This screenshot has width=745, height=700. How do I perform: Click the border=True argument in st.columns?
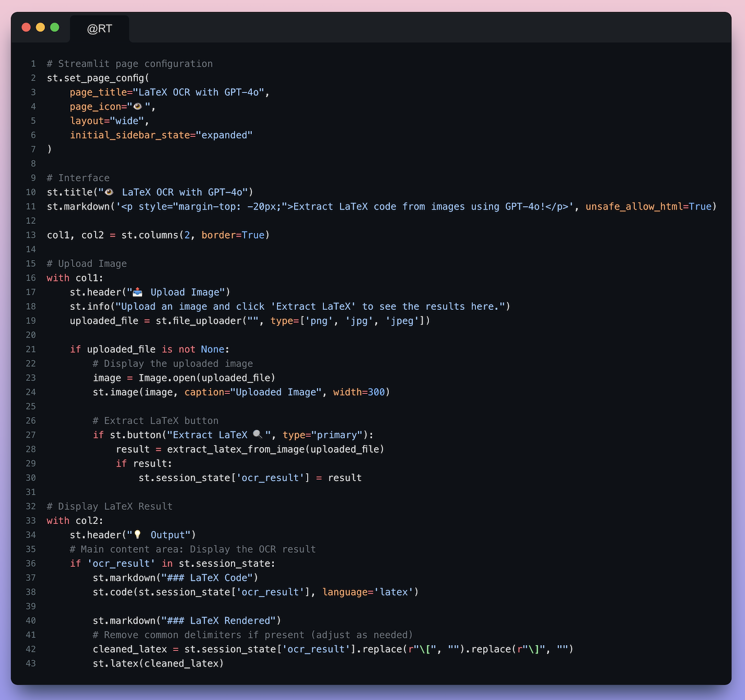232,235
